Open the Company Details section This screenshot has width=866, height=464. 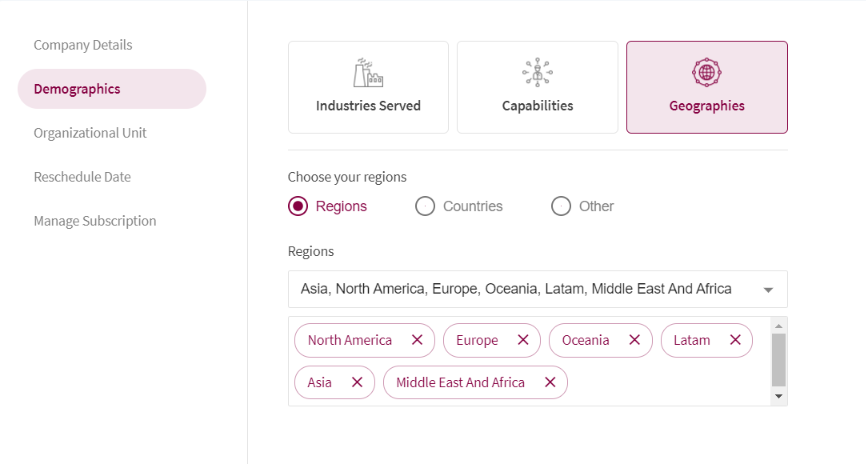pyautogui.click(x=83, y=45)
